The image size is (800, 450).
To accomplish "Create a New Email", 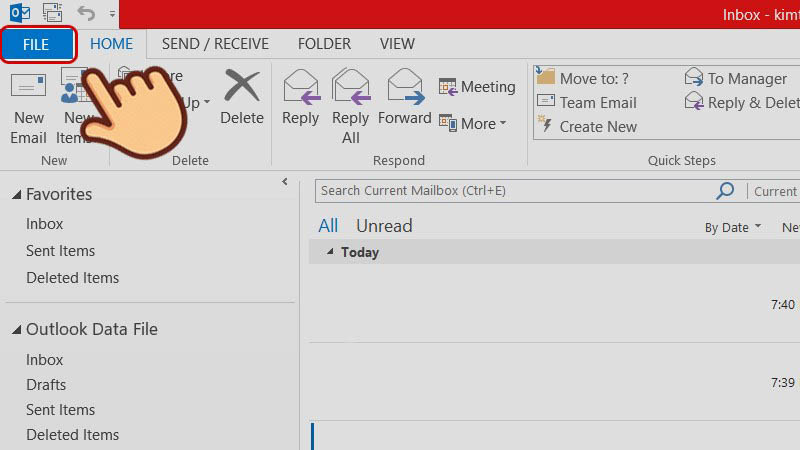I will pyautogui.click(x=29, y=108).
